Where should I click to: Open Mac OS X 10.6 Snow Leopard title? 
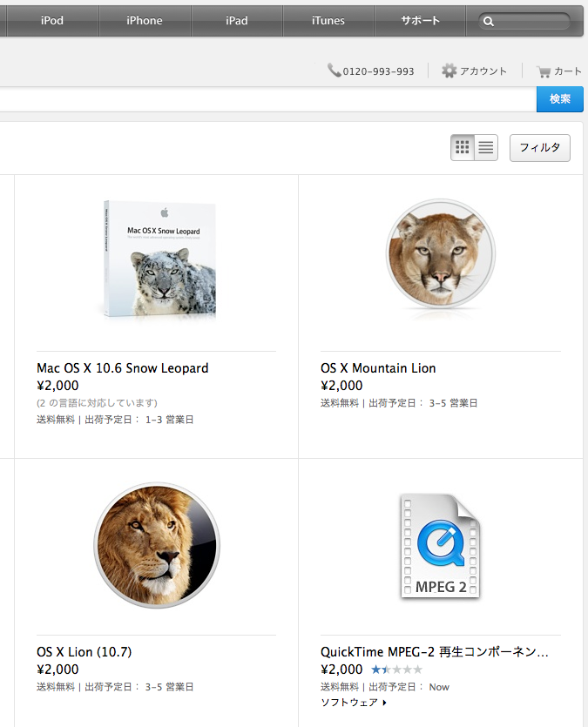pos(123,368)
